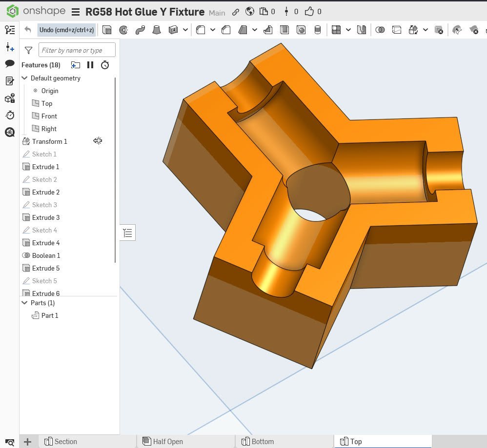This screenshot has width=487, height=448.
Task: Open the comments panel from the sidebar
Action: [10, 64]
